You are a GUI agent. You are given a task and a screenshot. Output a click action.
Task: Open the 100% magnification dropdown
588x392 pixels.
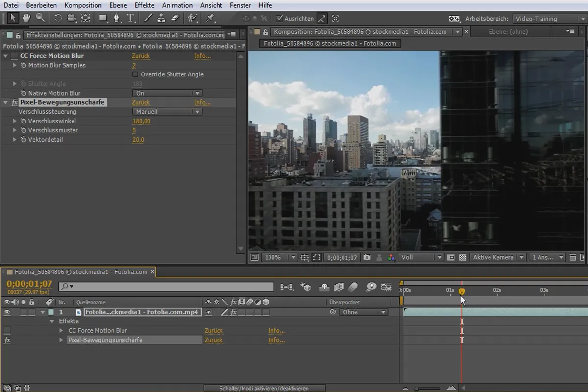coord(280,257)
